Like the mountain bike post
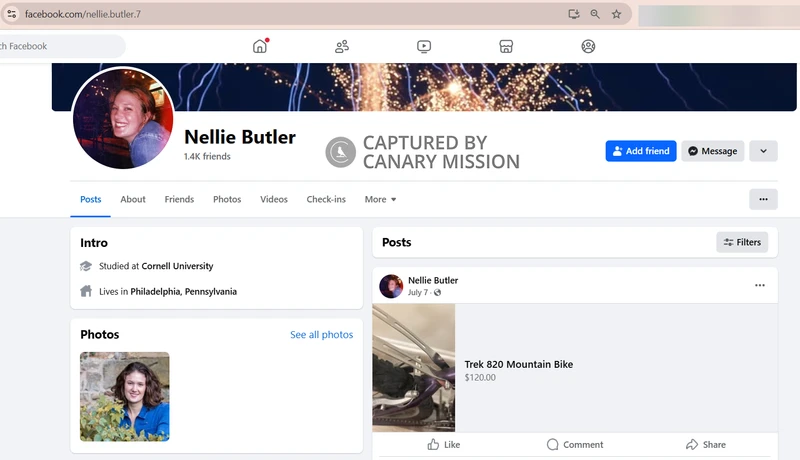The image size is (800, 460). (x=444, y=445)
